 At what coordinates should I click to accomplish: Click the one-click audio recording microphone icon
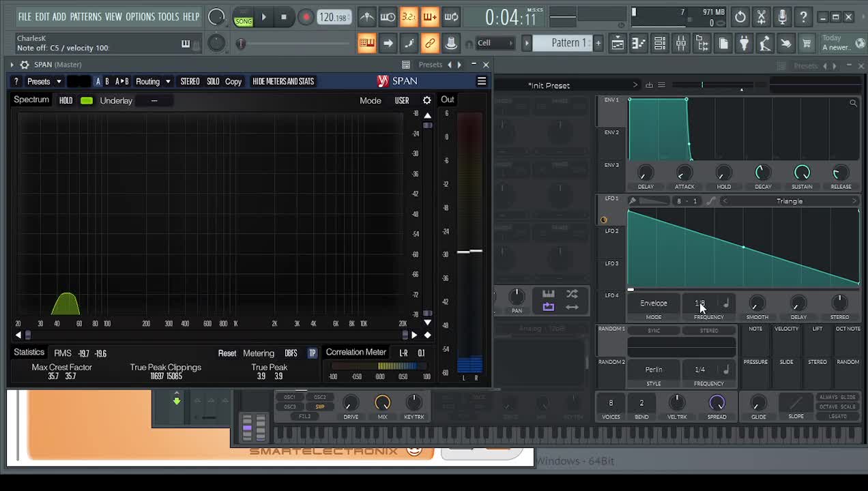783,16
